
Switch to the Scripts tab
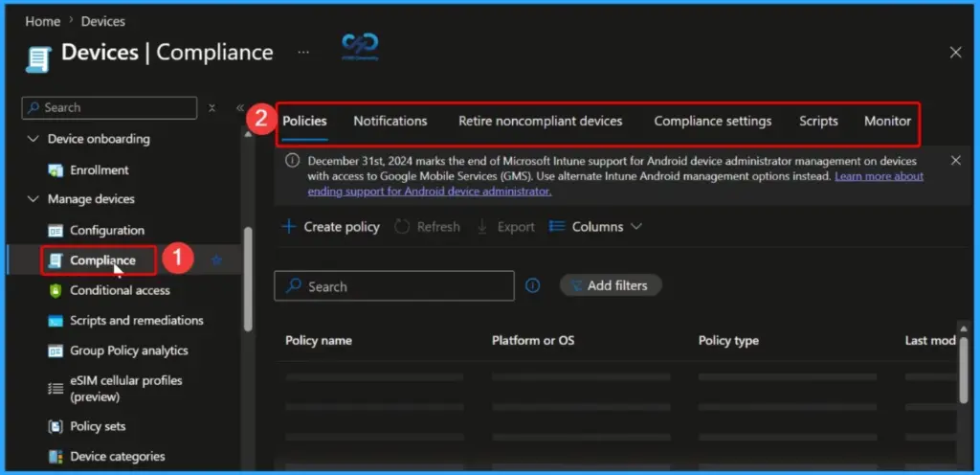(x=819, y=122)
